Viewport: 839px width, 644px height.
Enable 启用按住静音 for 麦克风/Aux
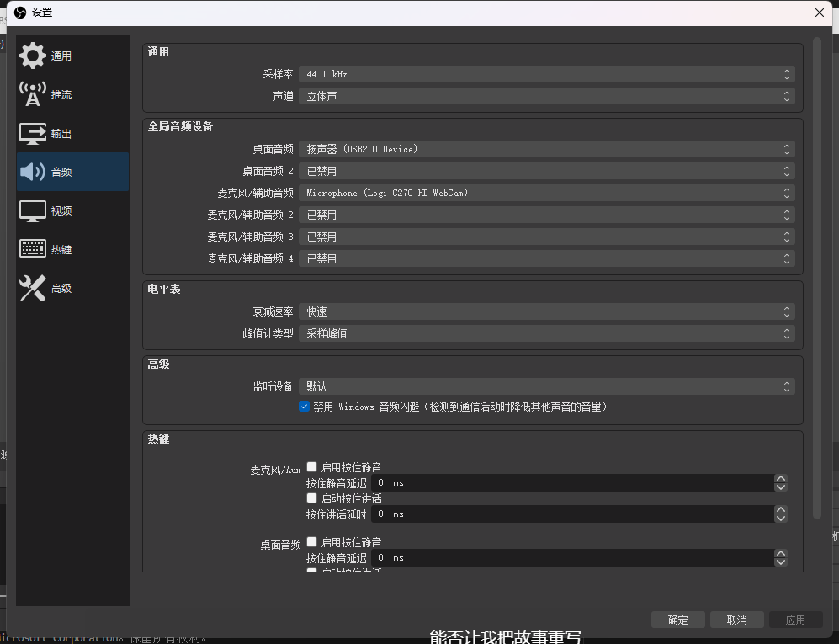coord(312,467)
